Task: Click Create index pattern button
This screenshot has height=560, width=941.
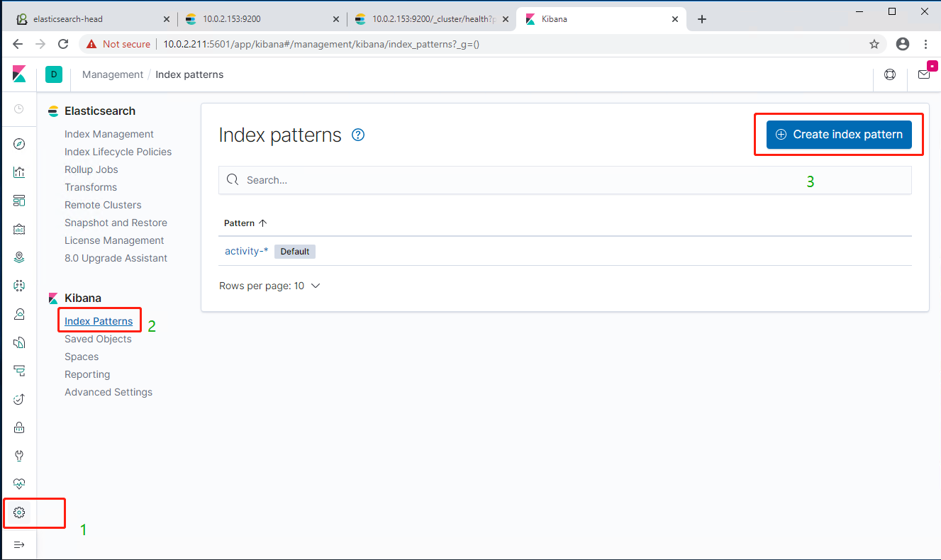Action: coord(839,134)
